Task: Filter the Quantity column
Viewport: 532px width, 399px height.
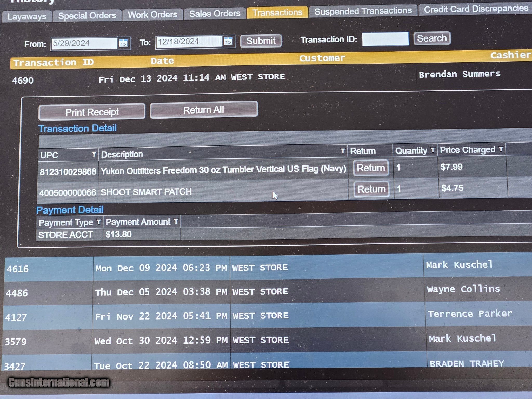Action: point(433,150)
